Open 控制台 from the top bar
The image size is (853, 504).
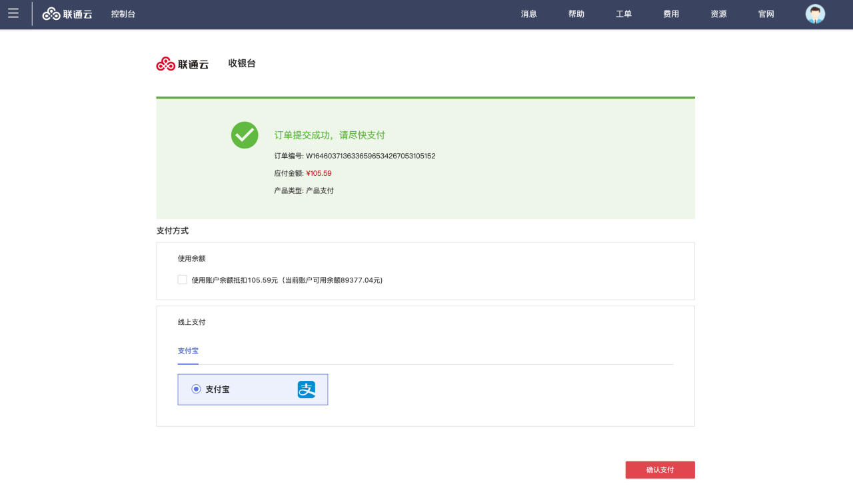click(123, 14)
